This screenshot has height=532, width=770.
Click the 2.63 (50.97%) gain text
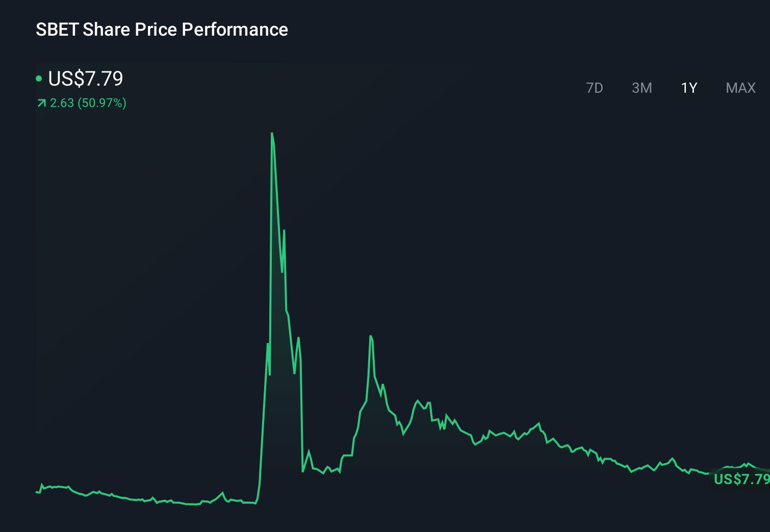click(88, 103)
